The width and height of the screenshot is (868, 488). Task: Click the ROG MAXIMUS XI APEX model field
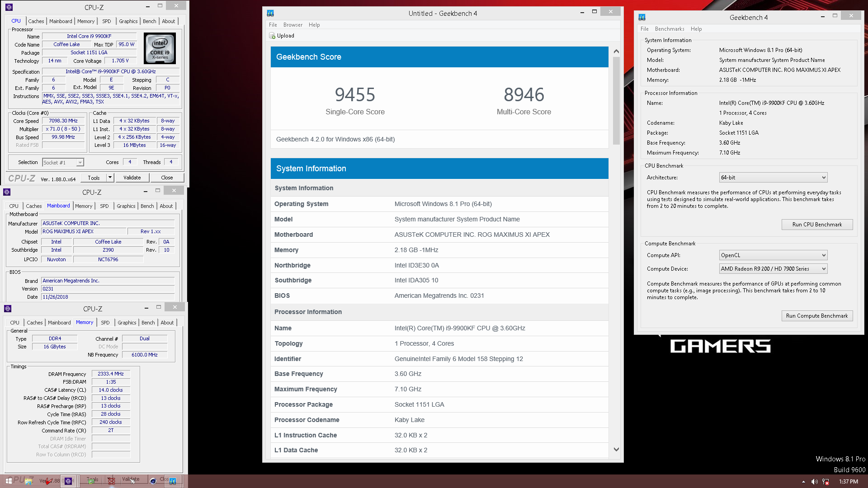[84, 232]
